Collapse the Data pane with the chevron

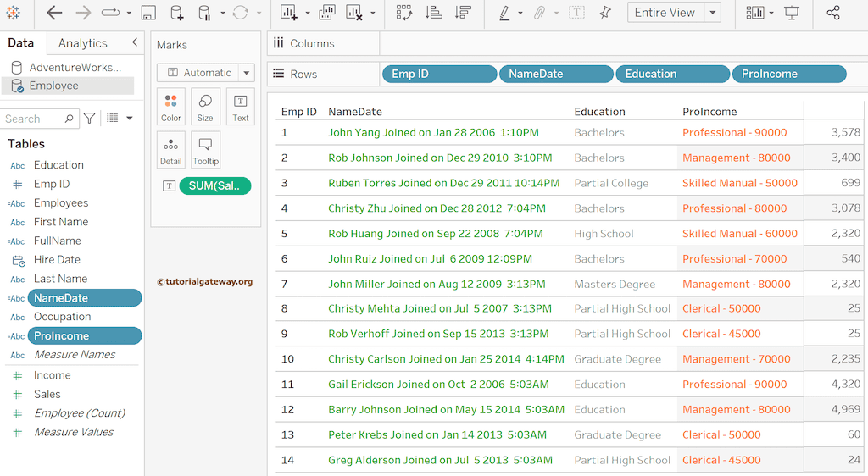pos(134,42)
